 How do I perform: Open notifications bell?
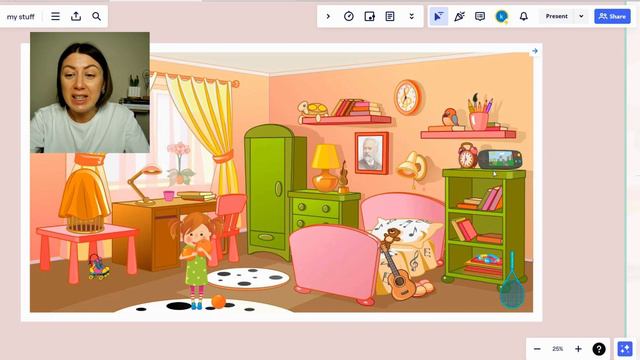[524, 16]
